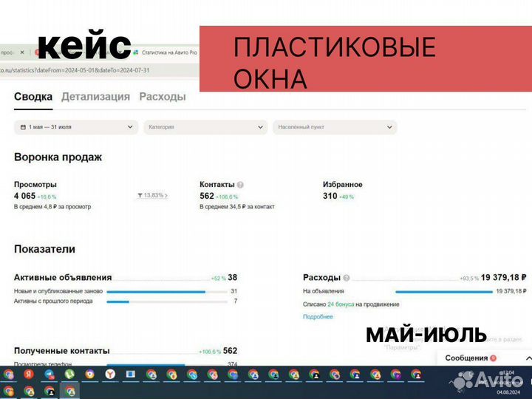This screenshot has height=399, width=532.
Task: Switch to the Сводка tab
Action: pyautogui.click(x=33, y=97)
